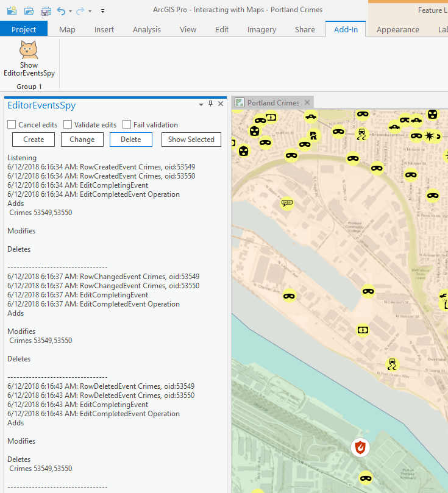Open the Project tab
Screen dimensions: 448x493
click(x=24, y=29)
